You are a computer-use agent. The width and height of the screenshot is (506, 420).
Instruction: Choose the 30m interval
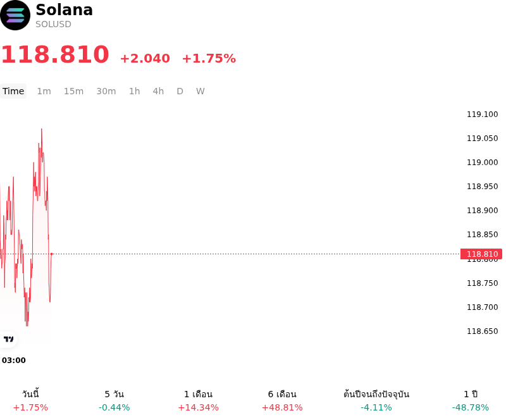click(x=106, y=91)
